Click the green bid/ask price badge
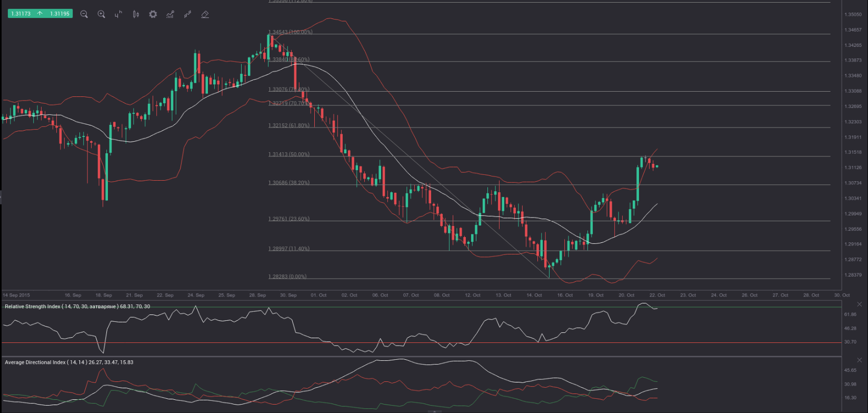 tap(39, 14)
